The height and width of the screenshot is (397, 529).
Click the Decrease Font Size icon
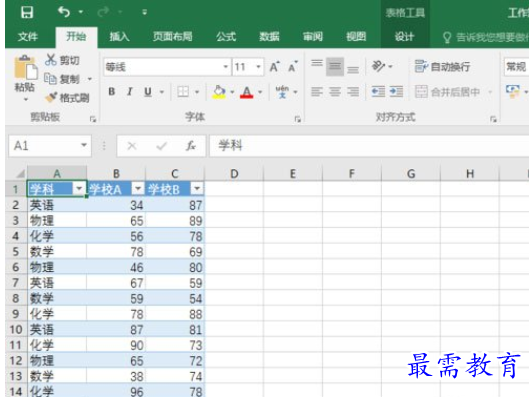(x=292, y=67)
